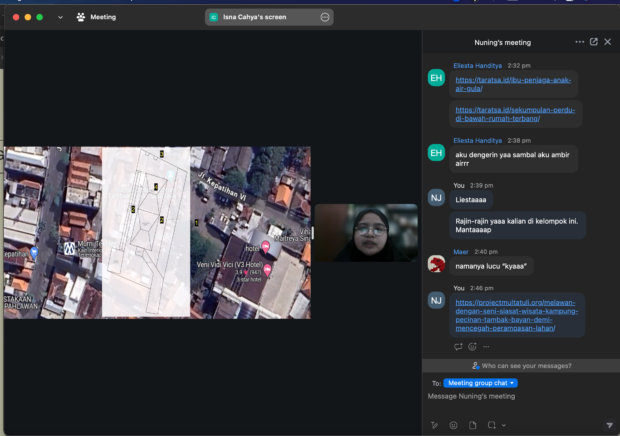This screenshot has width=620, height=436.
Task: Click the Meeting label in title bar
Action: (x=102, y=17)
